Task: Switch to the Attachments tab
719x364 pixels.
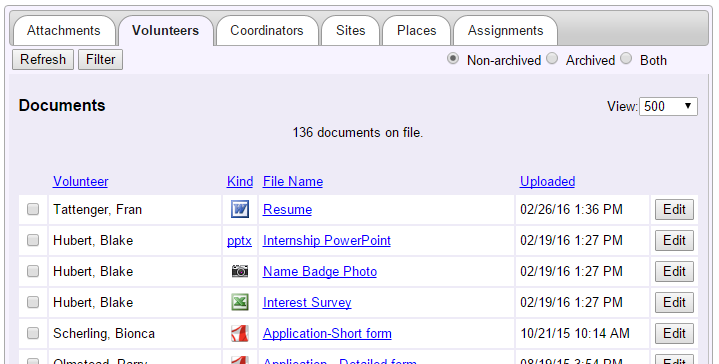Action: (x=64, y=31)
